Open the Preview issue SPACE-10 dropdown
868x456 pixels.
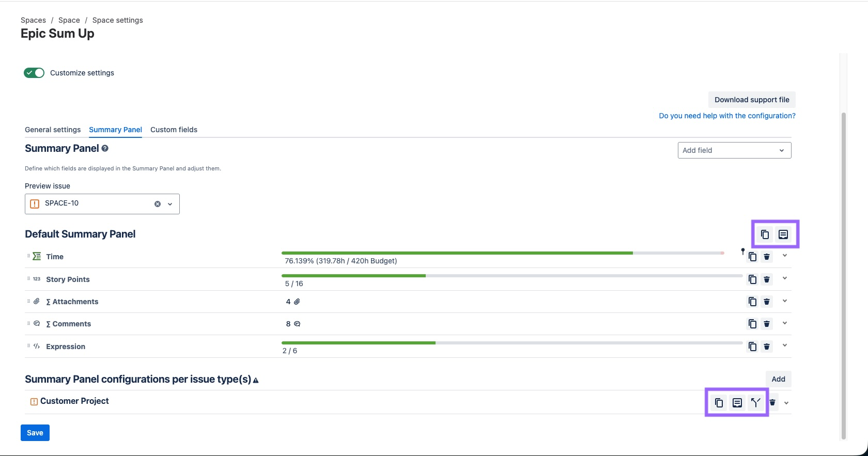(x=170, y=204)
